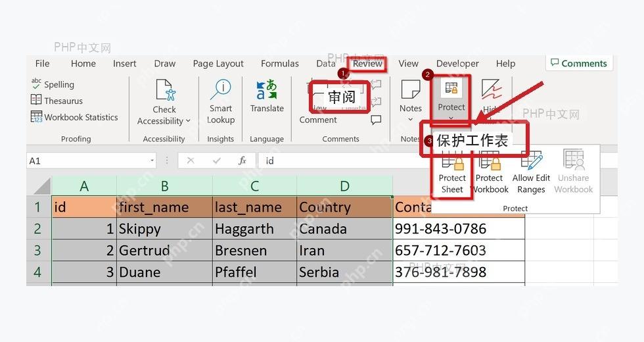Viewport: 644px width, 342px height.
Task: Select column D header
Action: click(x=344, y=186)
